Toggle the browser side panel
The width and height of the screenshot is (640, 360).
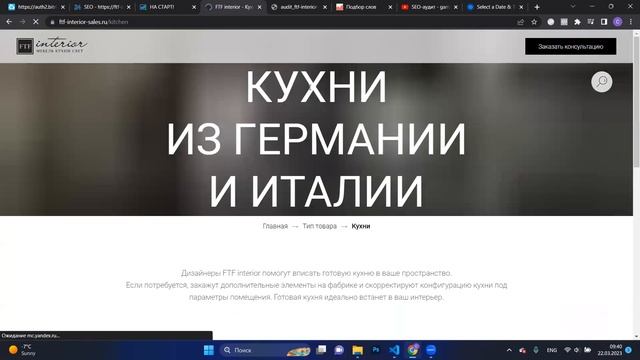click(x=604, y=22)
